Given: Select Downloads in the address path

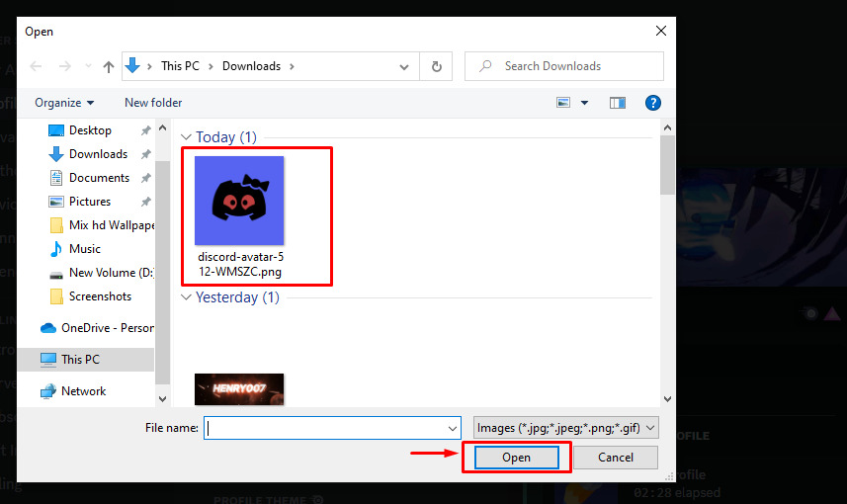Looking at the screenshot, I should 252,66.
